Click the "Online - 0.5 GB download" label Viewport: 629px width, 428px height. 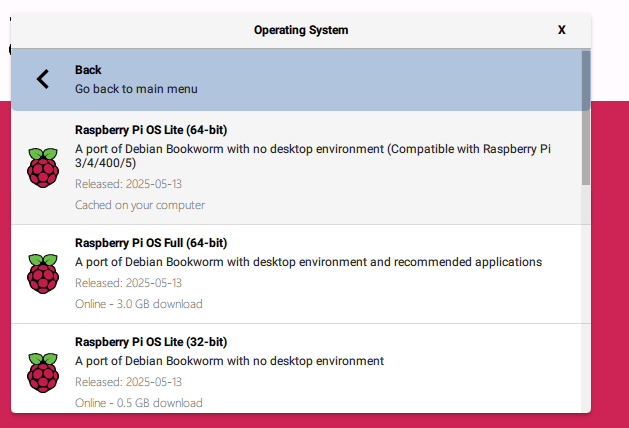click(x=139, y=403)
